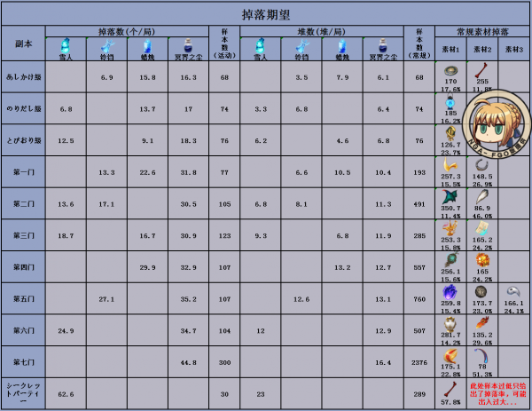Click the 12.5 value in とびおり級 row
The image size is (532, 411).
[x=66, y=140]
